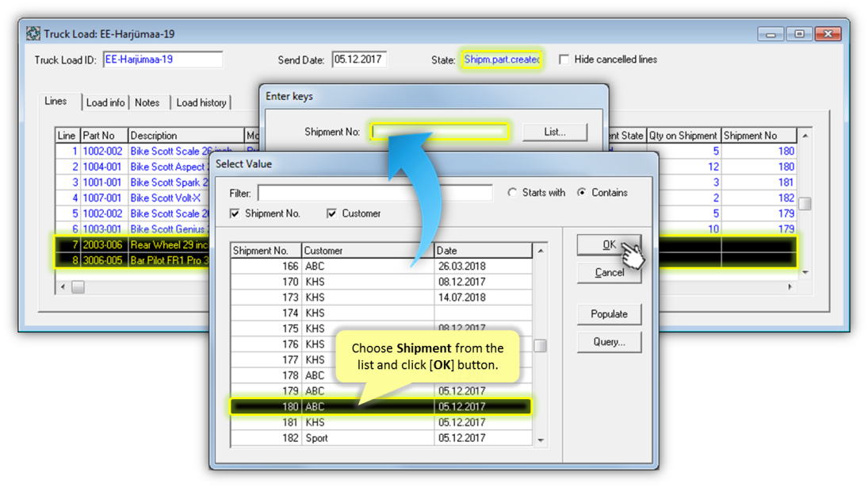Click part number 1004-001 on line 2
This screenshot has height=488, width=868.
(x=102, y=167)
